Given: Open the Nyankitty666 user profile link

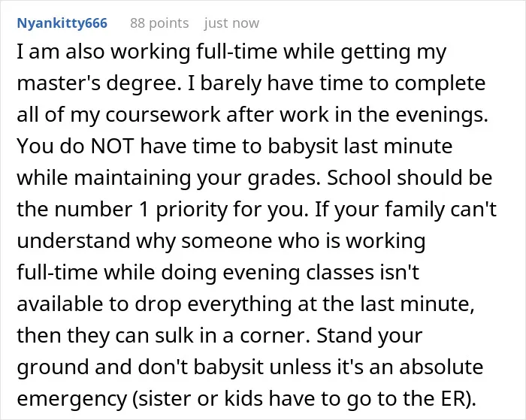Looking at the screenshot, I should [x=62, y=23].
